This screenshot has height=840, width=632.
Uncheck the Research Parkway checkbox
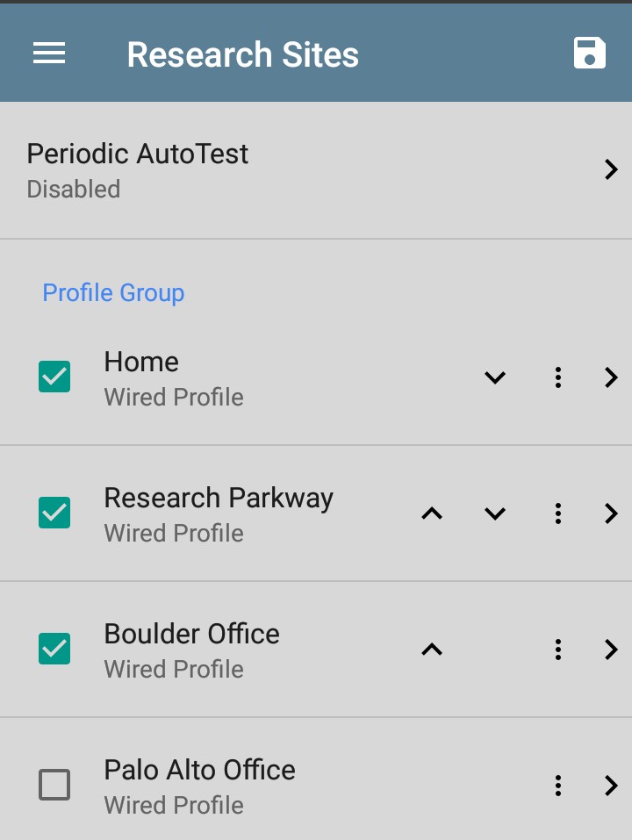point(54,513)
